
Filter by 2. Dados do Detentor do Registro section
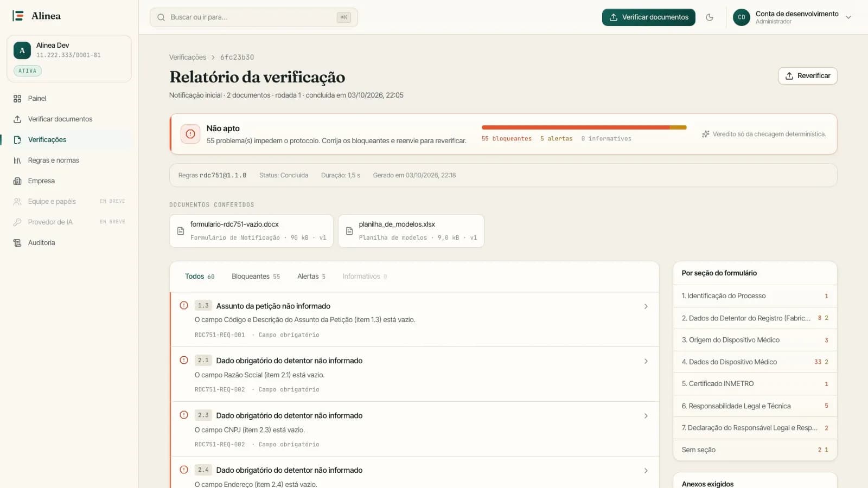755,318
